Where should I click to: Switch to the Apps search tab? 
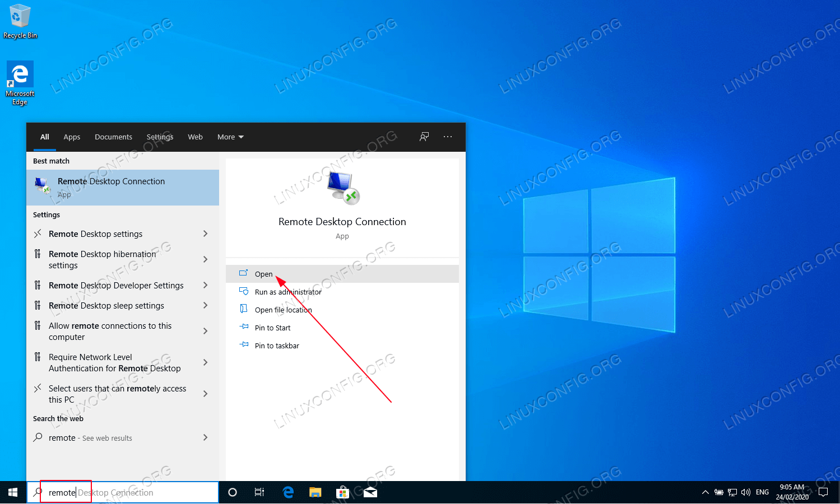tap(72, 137)
